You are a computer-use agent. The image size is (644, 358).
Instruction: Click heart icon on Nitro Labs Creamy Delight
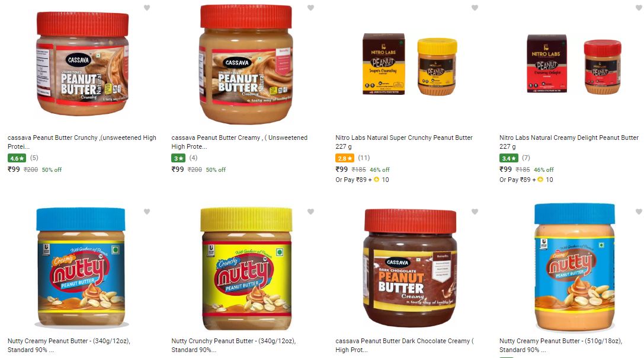pyautogui.click(x=639, y=8)
